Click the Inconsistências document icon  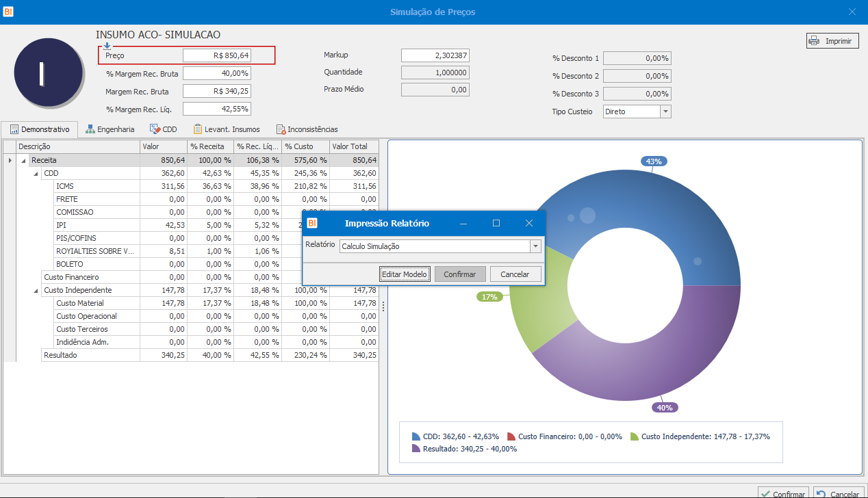281,129
